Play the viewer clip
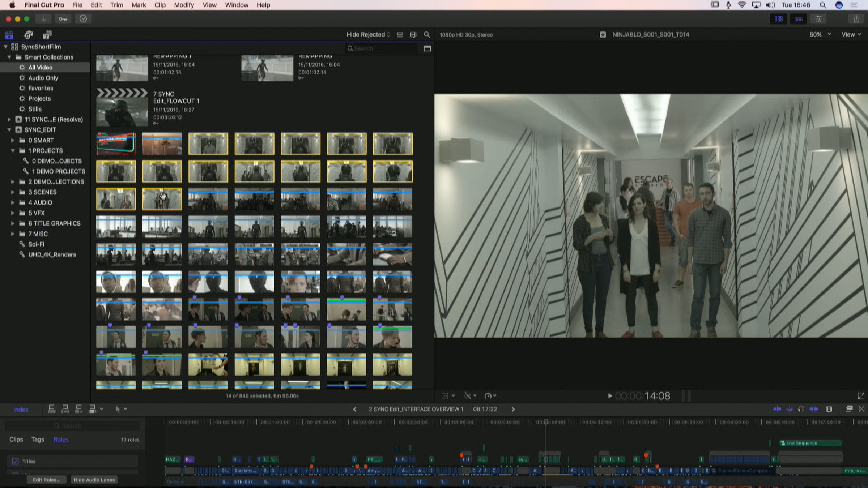The image size is (868, 488). tap(610, 396)
